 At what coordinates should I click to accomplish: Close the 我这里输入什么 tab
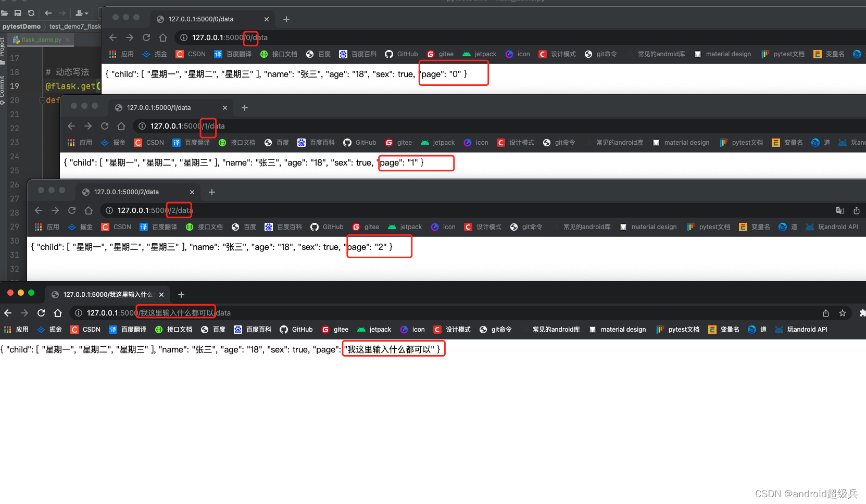point(161,295)
